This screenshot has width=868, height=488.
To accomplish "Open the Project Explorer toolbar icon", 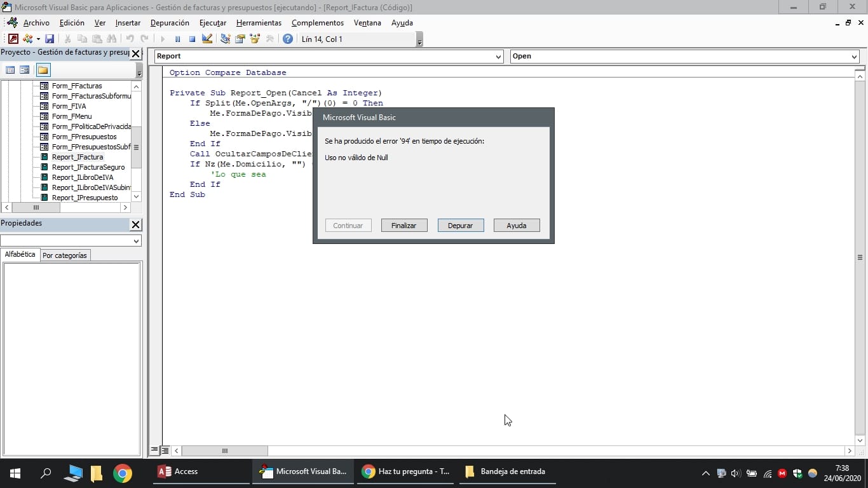I will (226, 39).
